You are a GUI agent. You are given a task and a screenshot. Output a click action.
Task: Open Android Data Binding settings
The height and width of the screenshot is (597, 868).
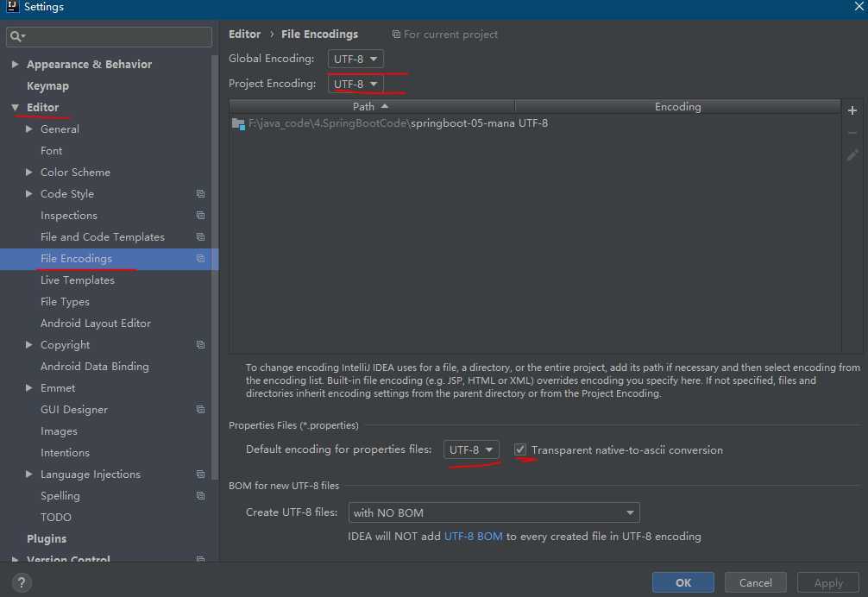[95, 367]
